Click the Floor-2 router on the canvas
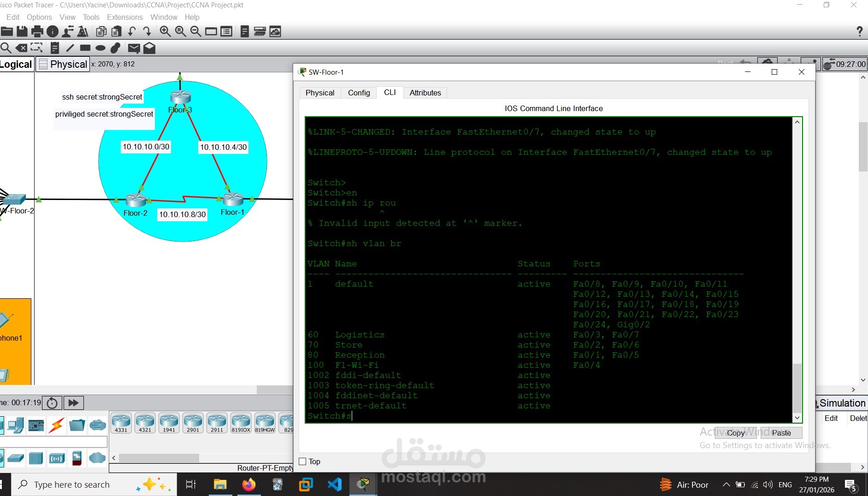This screenshot has height=496, width=868. coord(136,200)
